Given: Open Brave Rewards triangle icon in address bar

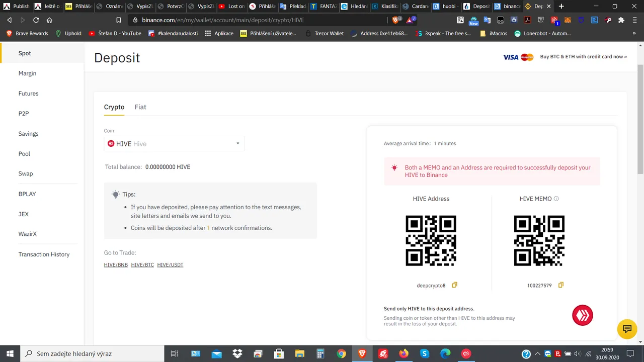Looking at the screenshot, I should pyautogui.click(x=411, y=20).
